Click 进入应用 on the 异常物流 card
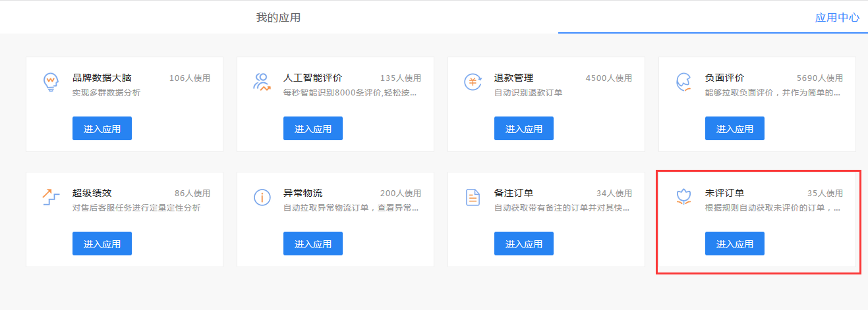Screen dimensions: 868x310 [313, 244]
